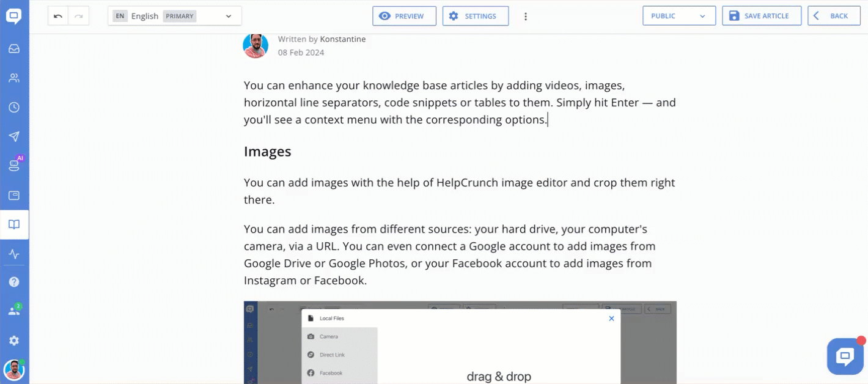868x384 pixels.
Task: Open the Knowledge base book icon
Action: click(14, 224)
